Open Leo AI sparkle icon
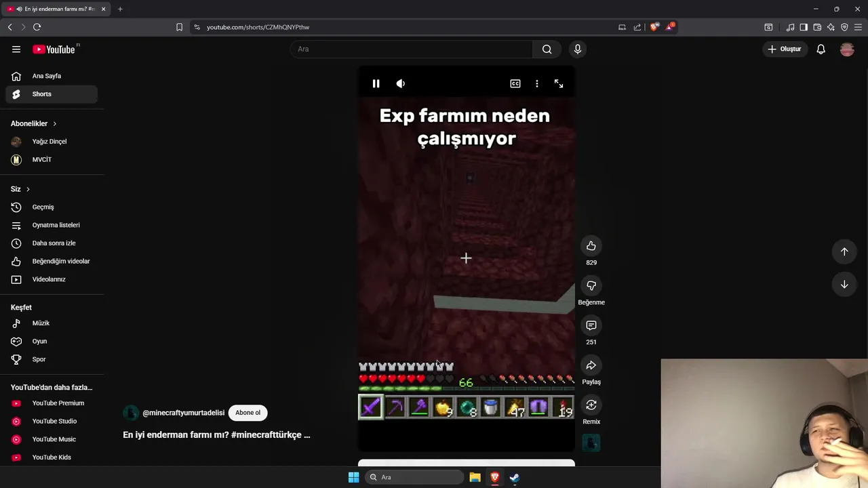The width and height of the screenshot is (868, 488). pos(831,27)
